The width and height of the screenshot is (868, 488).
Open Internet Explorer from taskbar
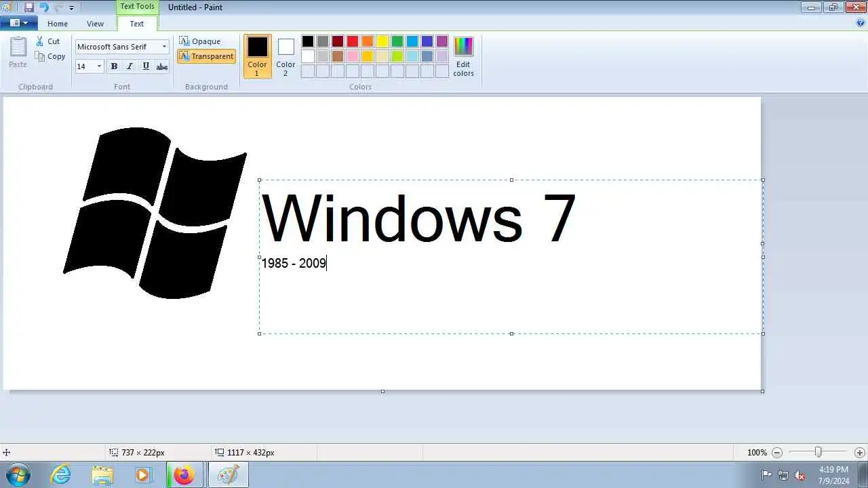pos(61,475)
